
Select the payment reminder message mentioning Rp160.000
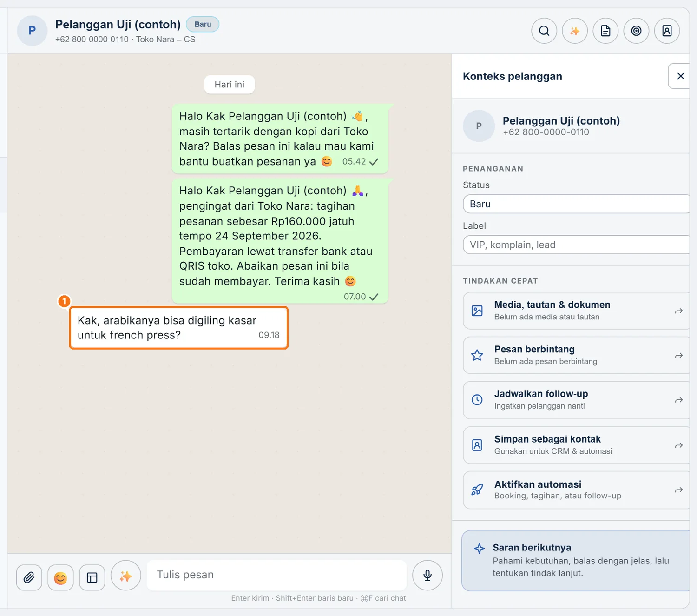tap(280, 241)
